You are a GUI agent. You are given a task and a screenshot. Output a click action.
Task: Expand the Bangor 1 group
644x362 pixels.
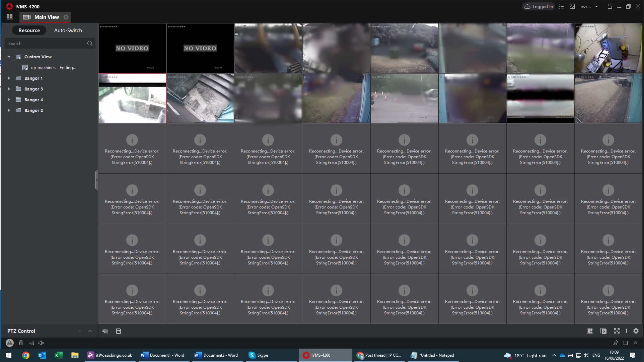(9, 78)
